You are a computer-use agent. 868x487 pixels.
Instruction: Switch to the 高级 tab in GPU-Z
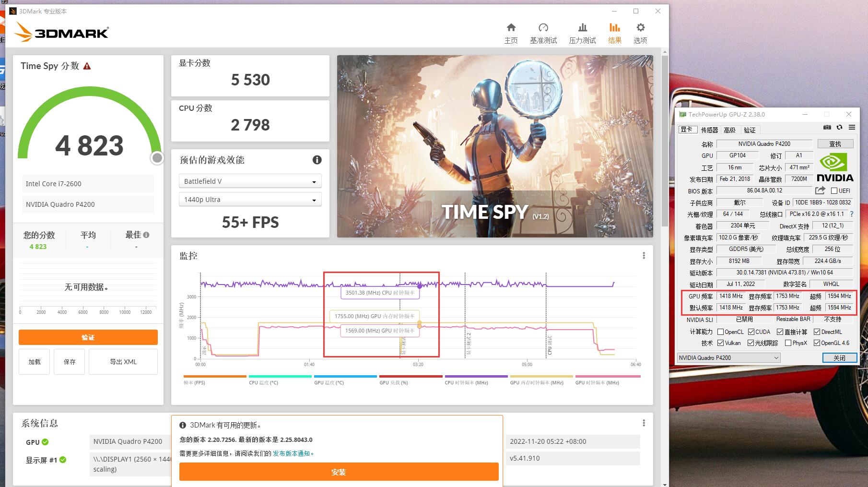[x=729, y=130]
